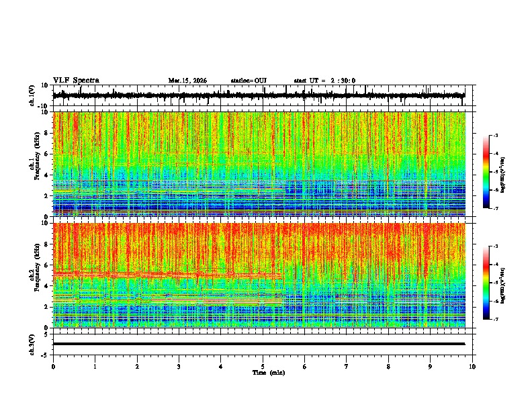This screenshot has height=411, width=532.
Task: Click the time axis tick label "10"
Action: 472,367
